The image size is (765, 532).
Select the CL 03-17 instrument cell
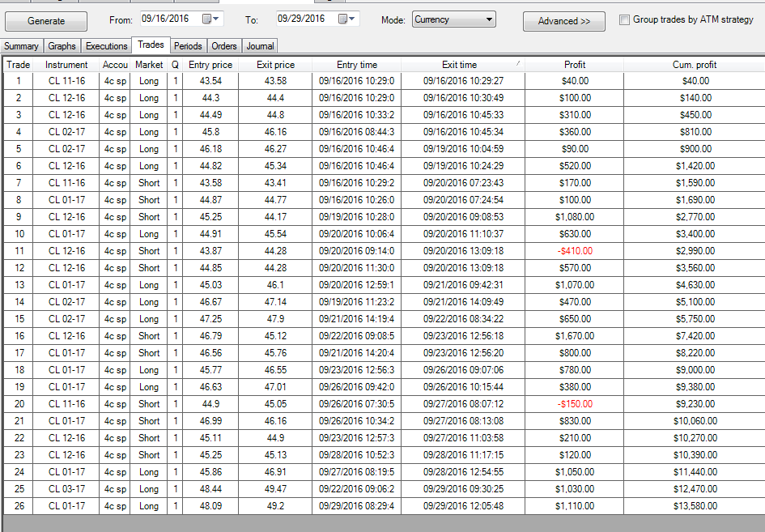click(x=66, y=488)
